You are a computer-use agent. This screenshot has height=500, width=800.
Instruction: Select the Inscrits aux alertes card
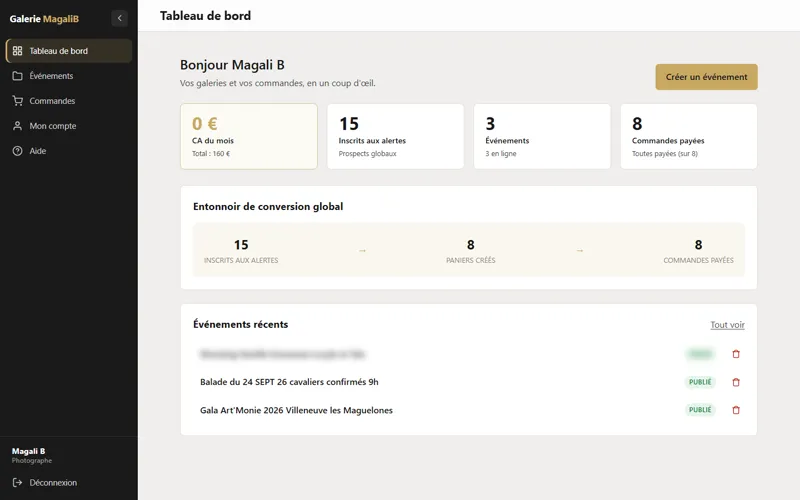tap(395, 136)
